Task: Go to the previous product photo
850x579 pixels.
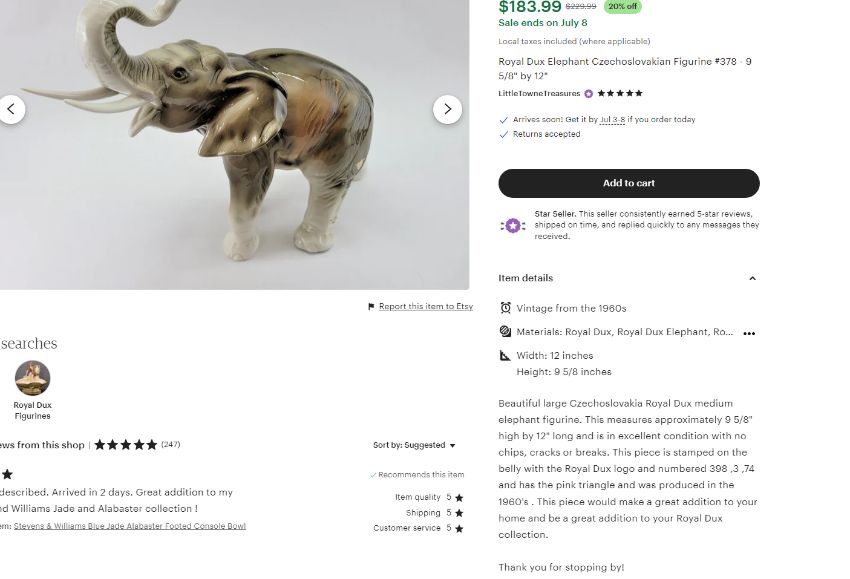Action: (11, 110)
